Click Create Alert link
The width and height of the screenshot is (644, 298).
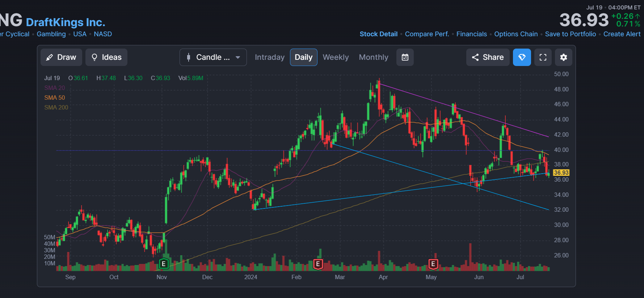622,34
